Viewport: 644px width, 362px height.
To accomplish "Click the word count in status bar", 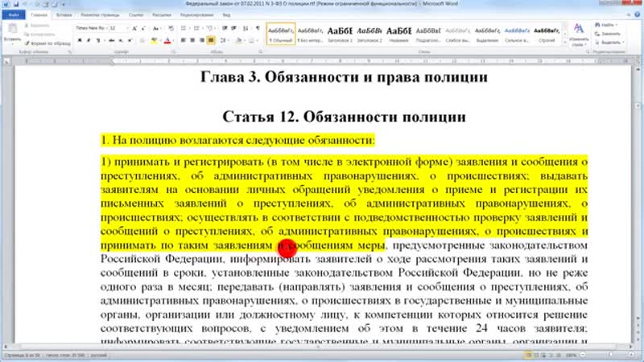I will (65, 356).
